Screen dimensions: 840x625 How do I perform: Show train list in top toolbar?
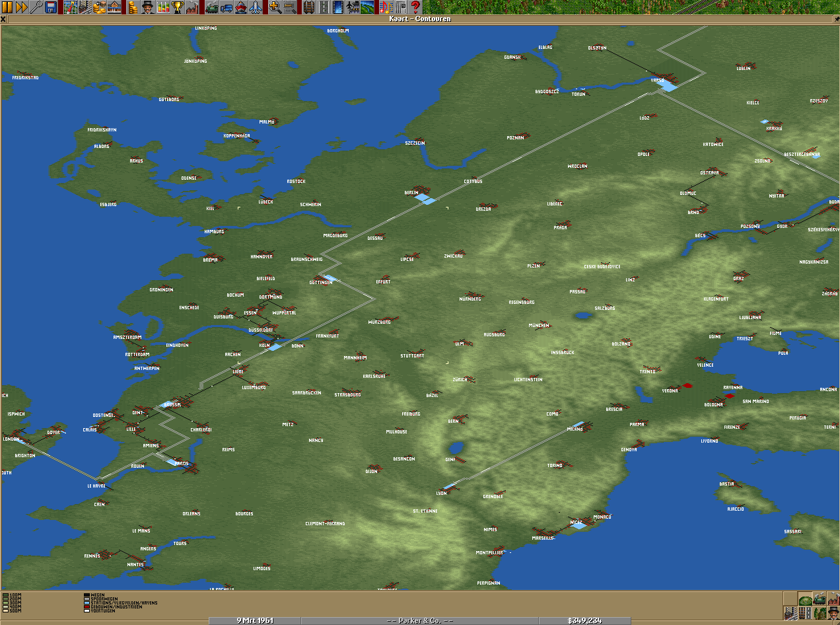coord(212,8)
